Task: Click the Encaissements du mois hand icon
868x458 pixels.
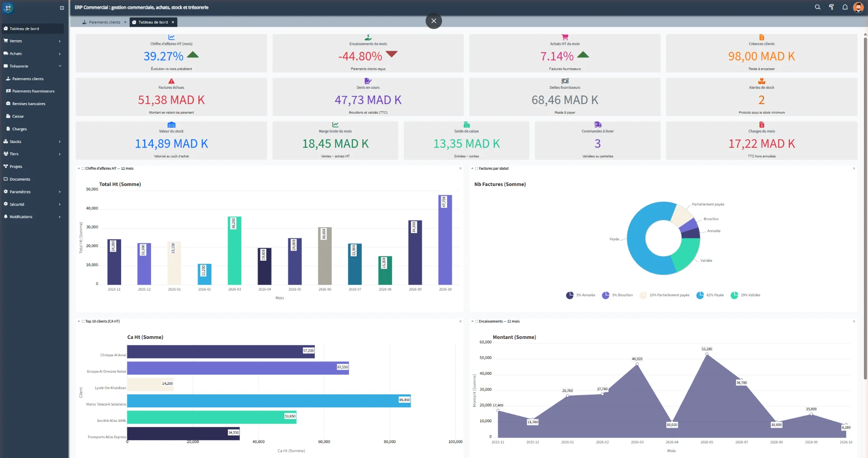Action: (x=368, y=38)
